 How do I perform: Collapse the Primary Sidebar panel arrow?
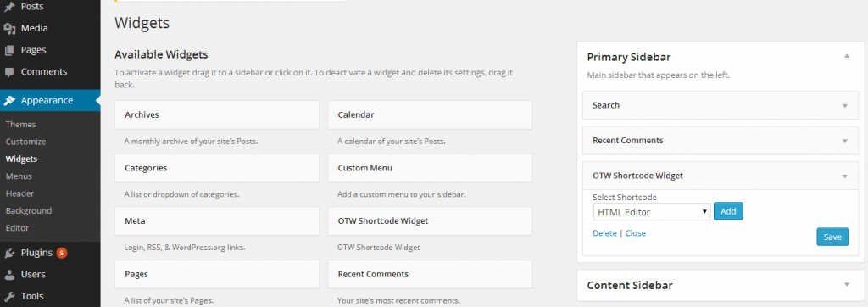(847, 56)
